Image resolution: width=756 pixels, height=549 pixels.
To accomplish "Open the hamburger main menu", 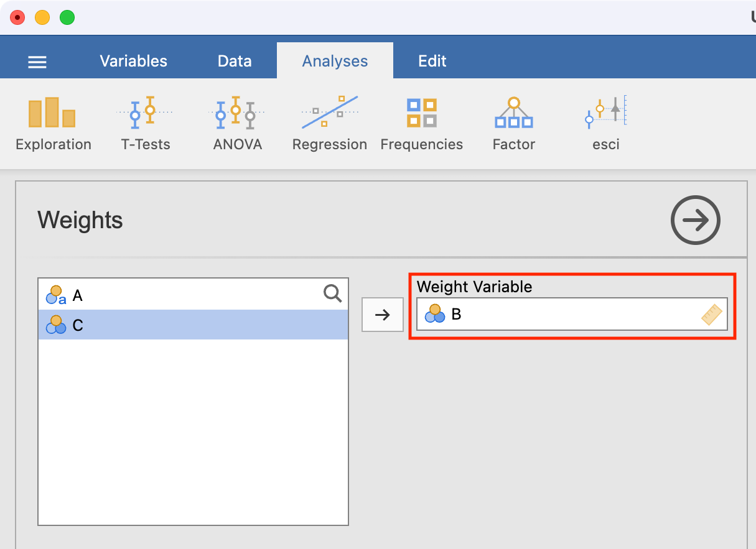I will 37,62.
